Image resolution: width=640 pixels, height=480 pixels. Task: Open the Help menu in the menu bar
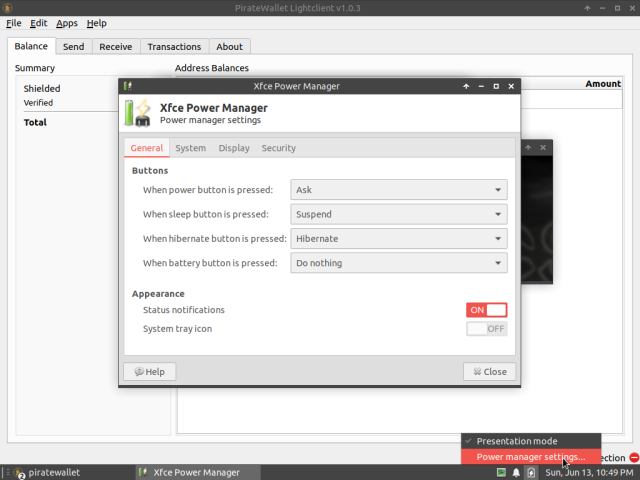(96, 23)
